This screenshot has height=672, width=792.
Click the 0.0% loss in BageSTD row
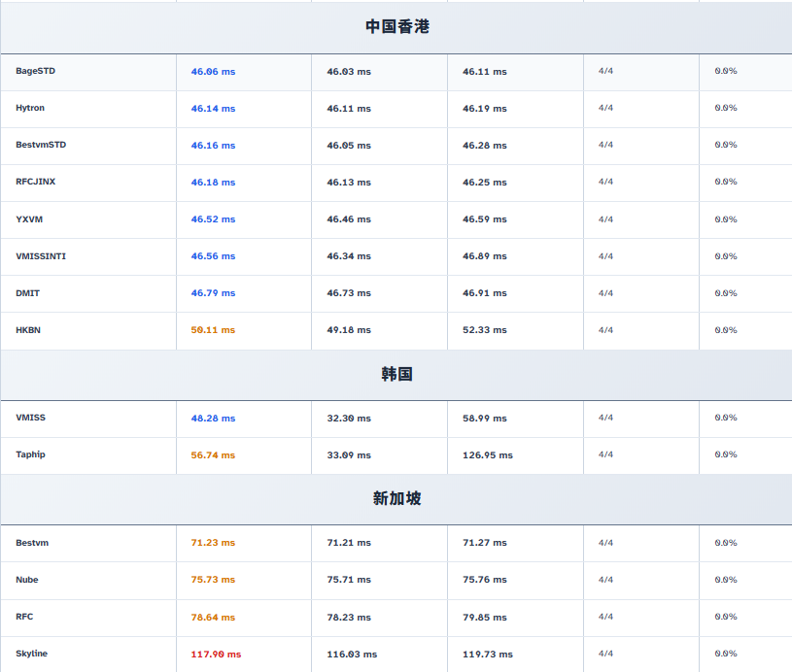tap(726, 71)
